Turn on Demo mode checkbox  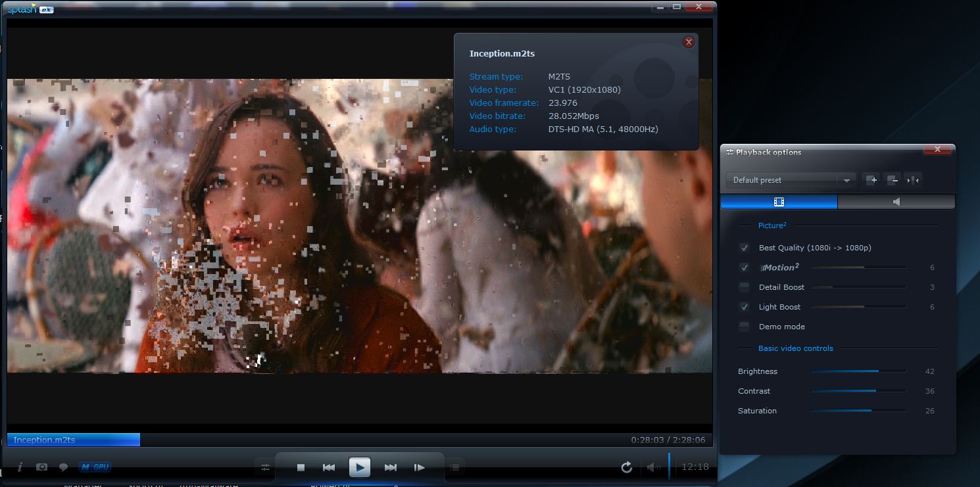[x=745, y=327]
